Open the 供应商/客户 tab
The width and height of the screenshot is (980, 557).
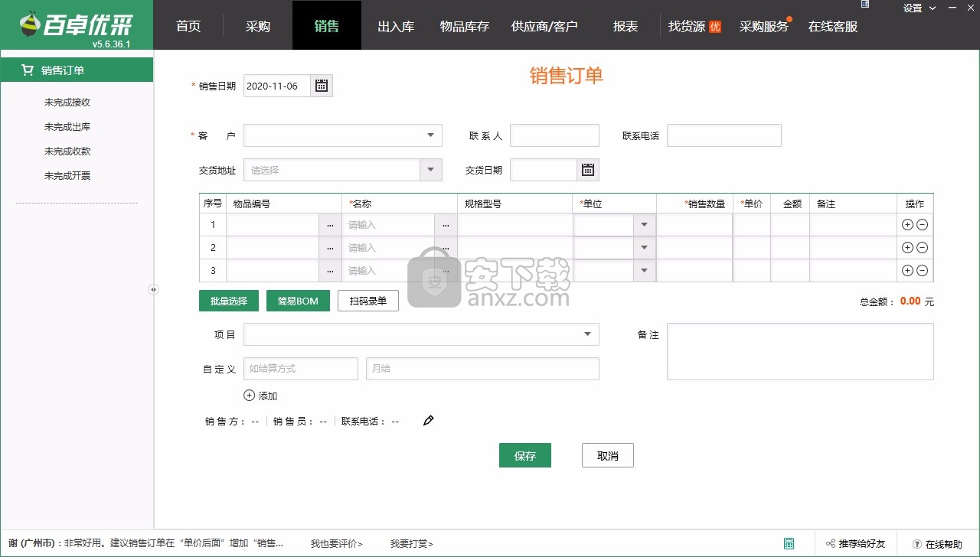544,26
